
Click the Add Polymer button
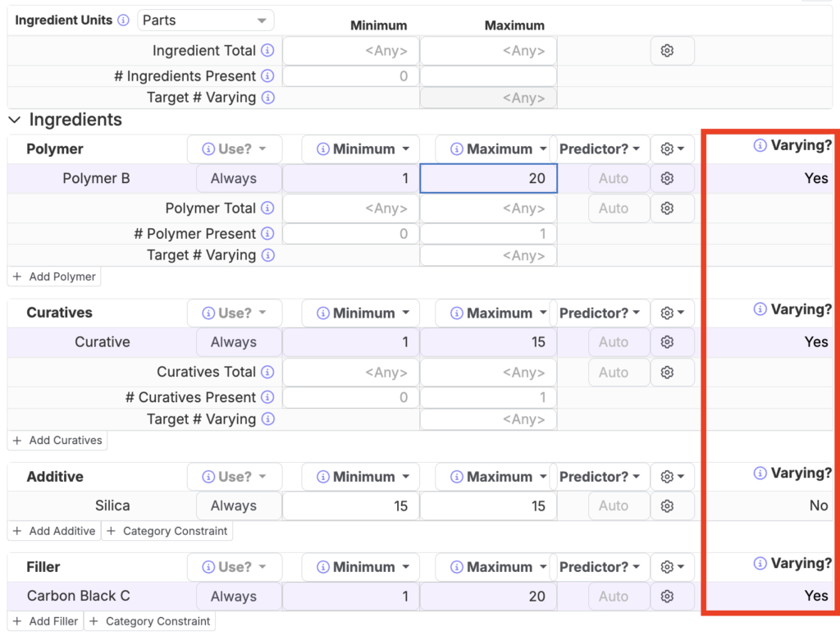tap(54, 277)
